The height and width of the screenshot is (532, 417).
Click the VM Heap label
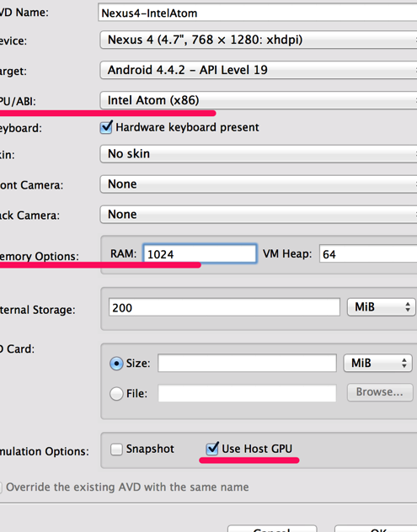(287, 253)
